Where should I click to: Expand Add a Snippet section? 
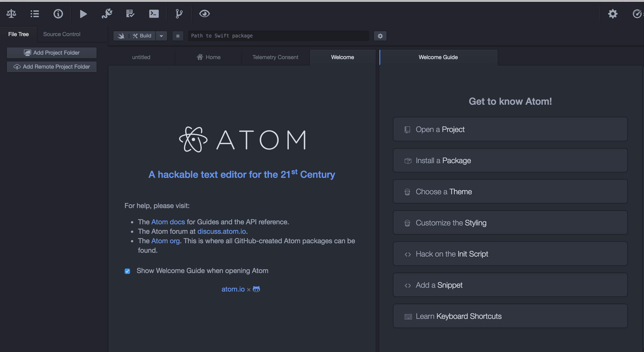(510, 285)
